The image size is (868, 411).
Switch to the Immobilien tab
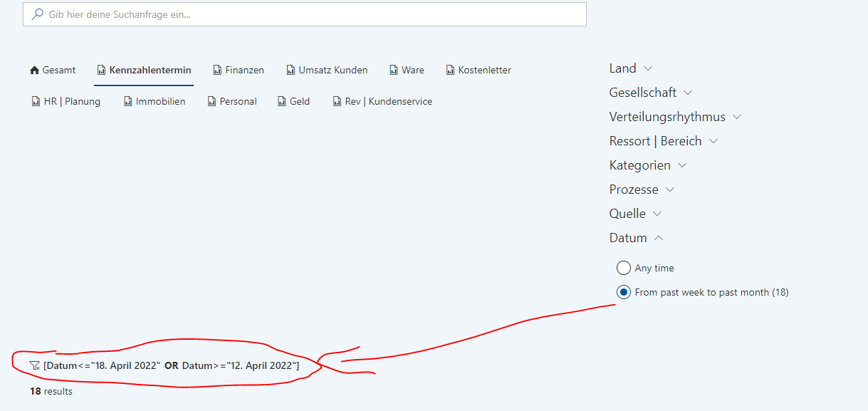pyautogui.click(x=155, y=101)
